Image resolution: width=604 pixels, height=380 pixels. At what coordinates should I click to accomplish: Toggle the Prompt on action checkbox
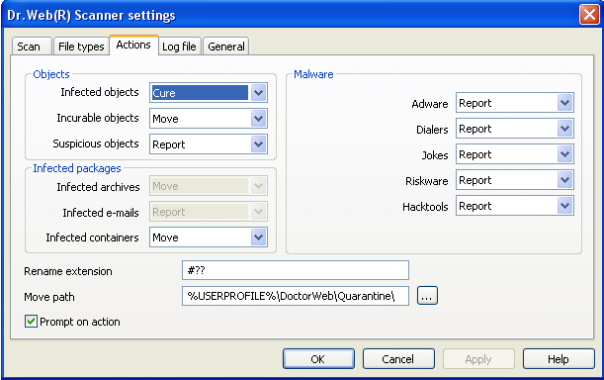(x=31, y=321)
